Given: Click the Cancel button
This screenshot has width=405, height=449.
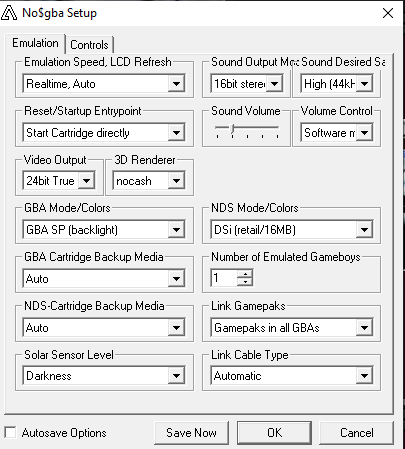Looking at the screenshot, I should pos(356,433).
